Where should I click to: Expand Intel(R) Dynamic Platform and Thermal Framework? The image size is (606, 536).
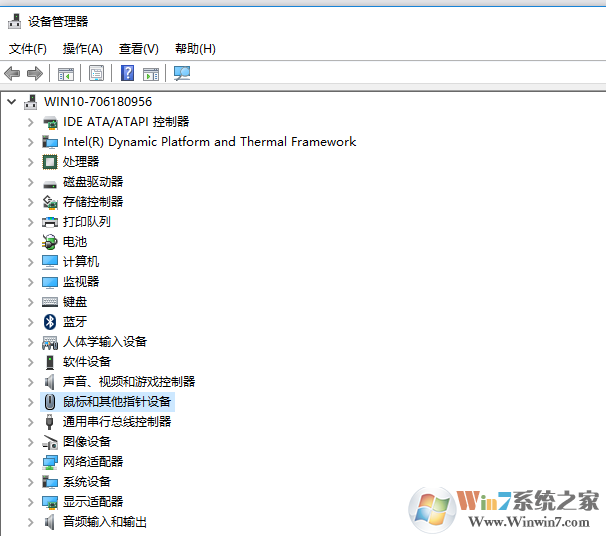coord(31,142)
